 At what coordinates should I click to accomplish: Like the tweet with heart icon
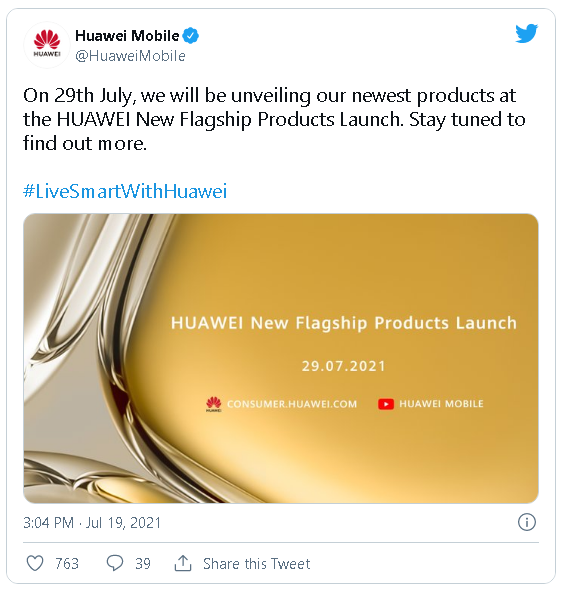35,563
